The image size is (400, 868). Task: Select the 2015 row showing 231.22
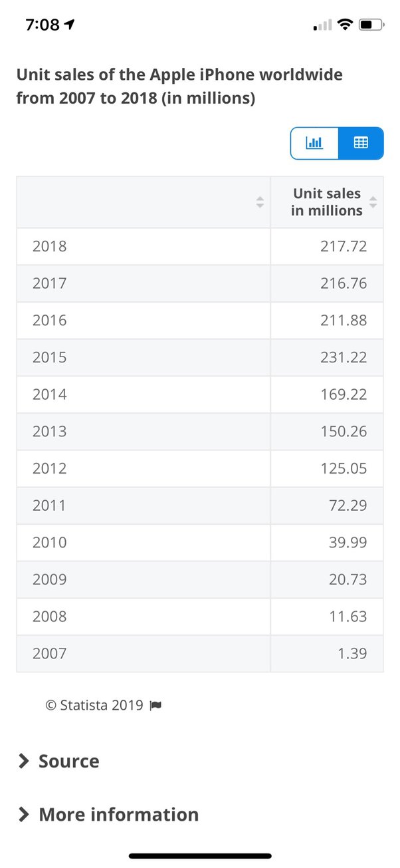[200, 357]
